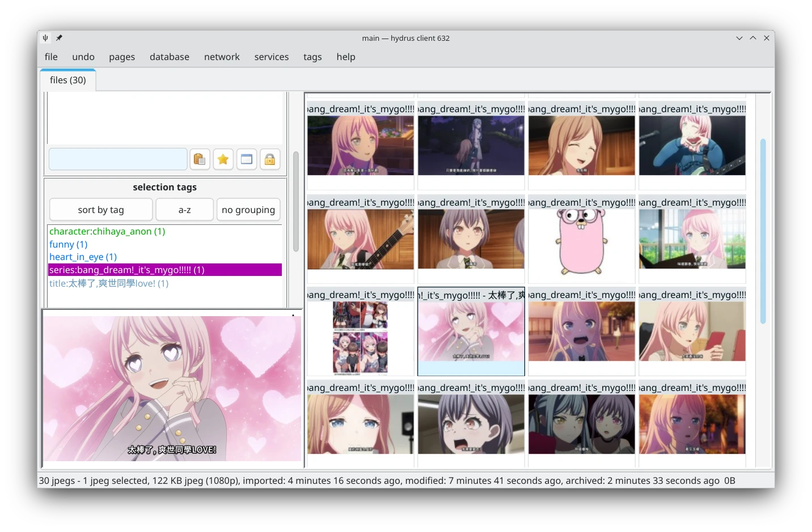The height and width of the screenshot is (532, 812).
Task: Click the thumbnail grid scrollbar
Action: tap(763, 238)
